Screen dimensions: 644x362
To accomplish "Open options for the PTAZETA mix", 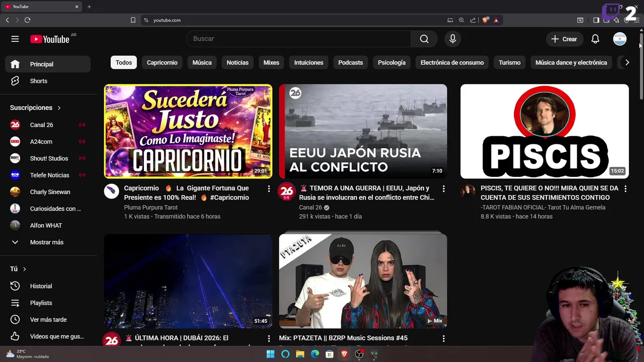I will point(443,338).
